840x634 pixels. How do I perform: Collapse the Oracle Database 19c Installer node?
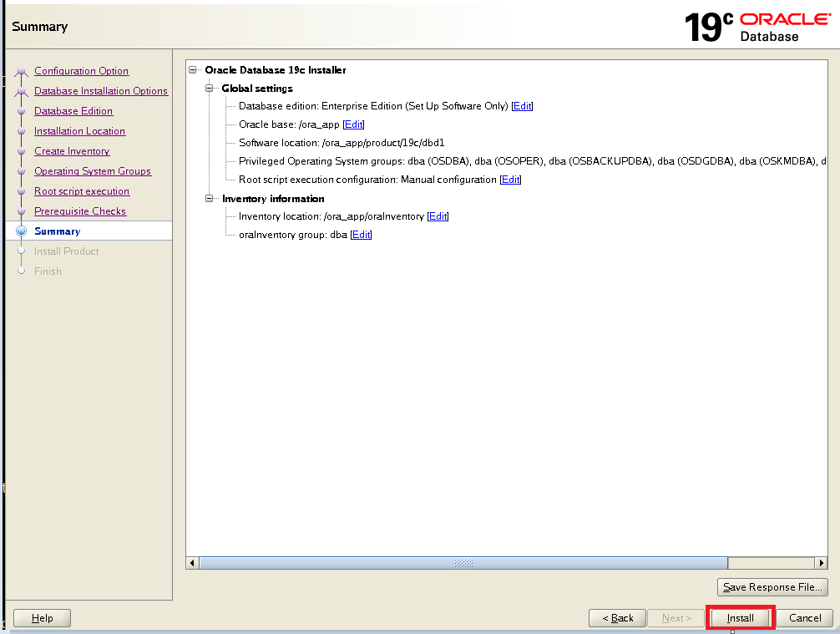point(191,70)
